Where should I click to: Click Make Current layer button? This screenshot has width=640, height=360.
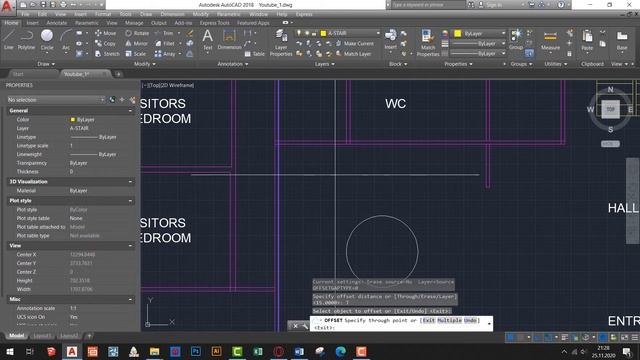tap(355, 43)
